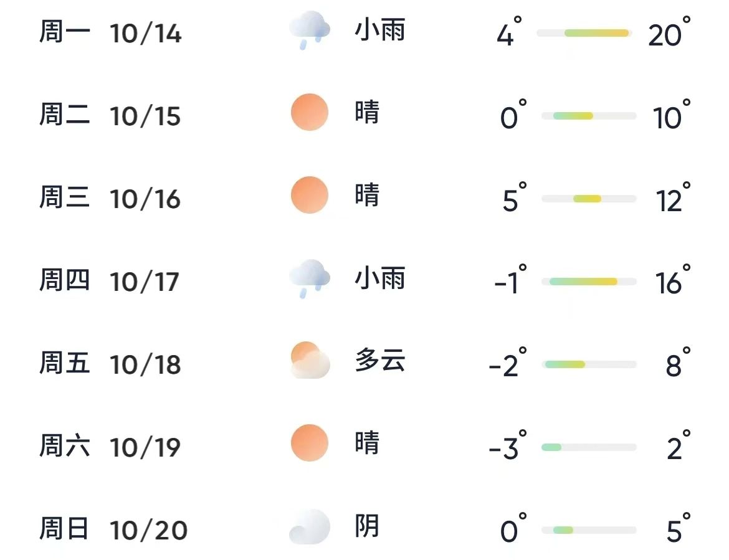Select the sunny icon for 10/19
The height and width of the screenshot is (560, 729).
[310, 443]
